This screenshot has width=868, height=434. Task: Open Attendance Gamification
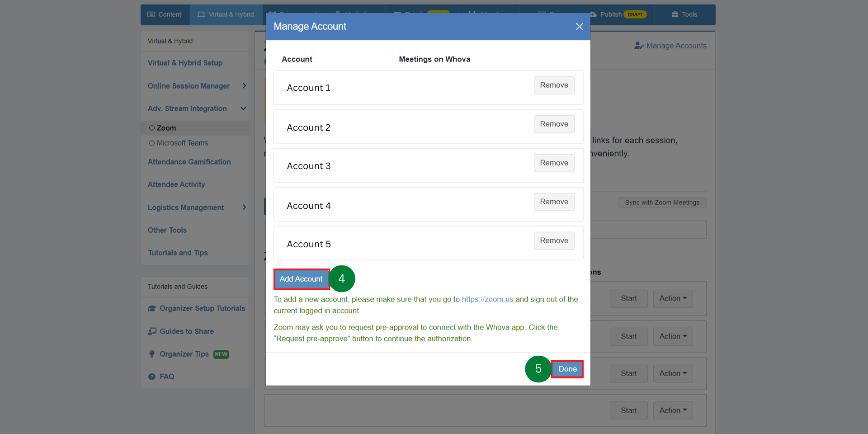[189, 162]
